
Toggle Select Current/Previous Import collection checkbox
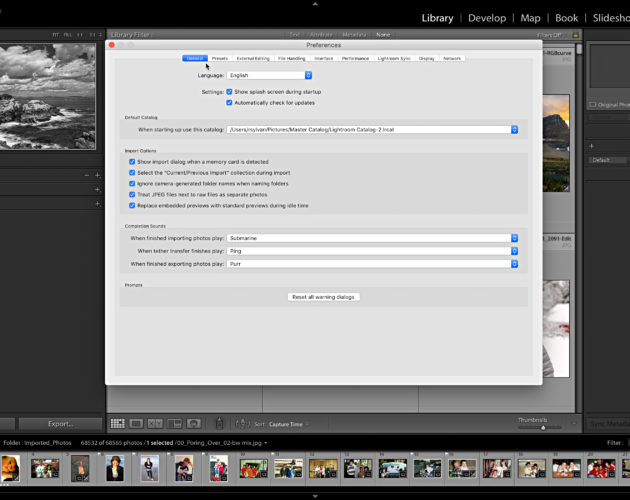pyautogui.click(x=132, y=172)
